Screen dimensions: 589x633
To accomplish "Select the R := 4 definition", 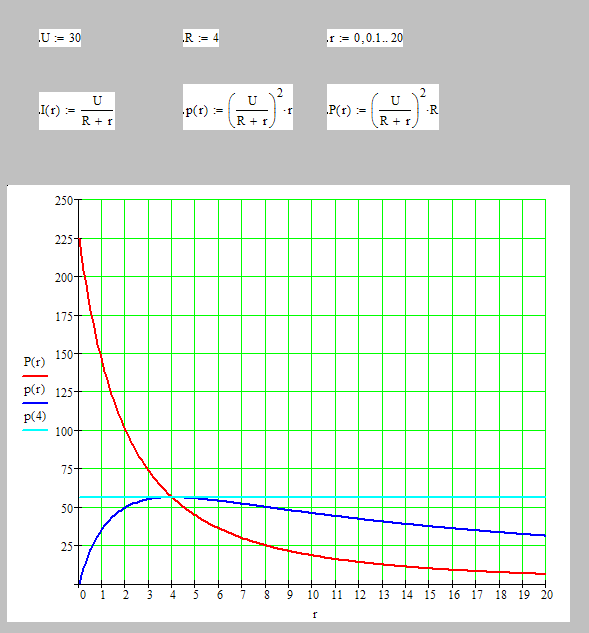I will (x=201, y=38).
